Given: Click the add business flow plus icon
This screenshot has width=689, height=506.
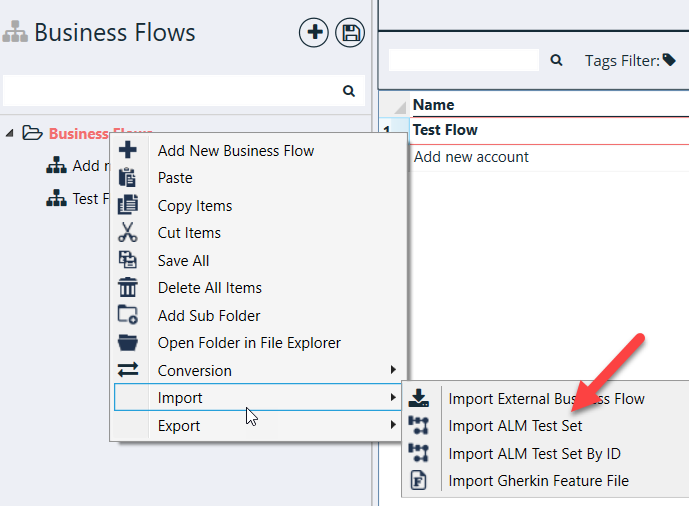Looking at the screenshot, I should tap(314, 33).
